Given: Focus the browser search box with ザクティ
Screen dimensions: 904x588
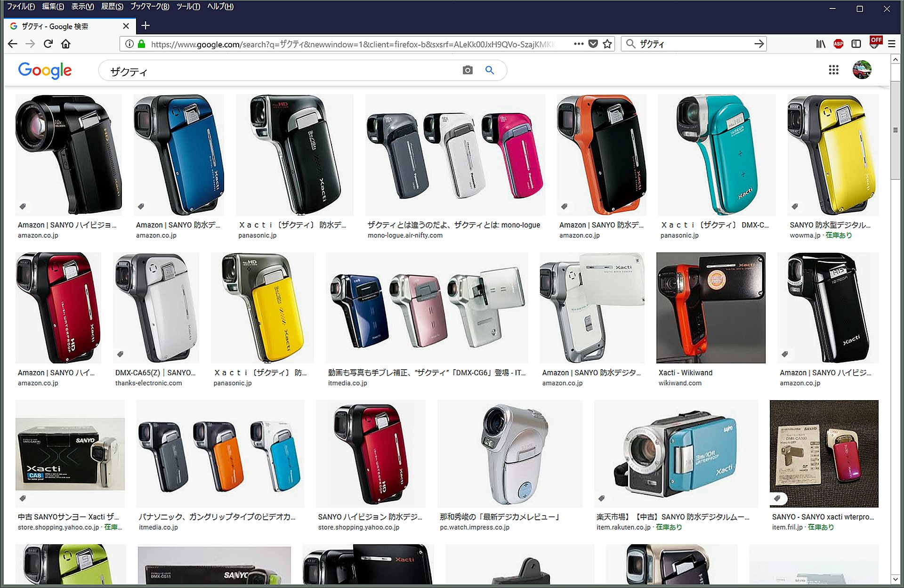Looking at the screenshot, I should click(x=694, y=44).
